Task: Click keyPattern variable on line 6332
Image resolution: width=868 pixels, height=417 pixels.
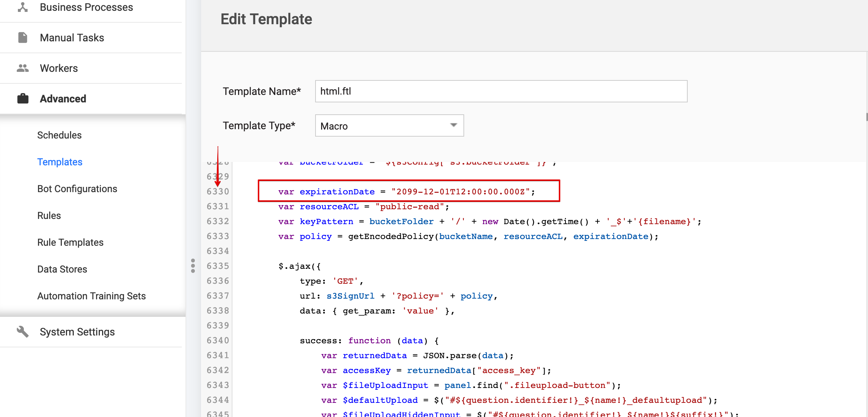Action: pos(326,221)
